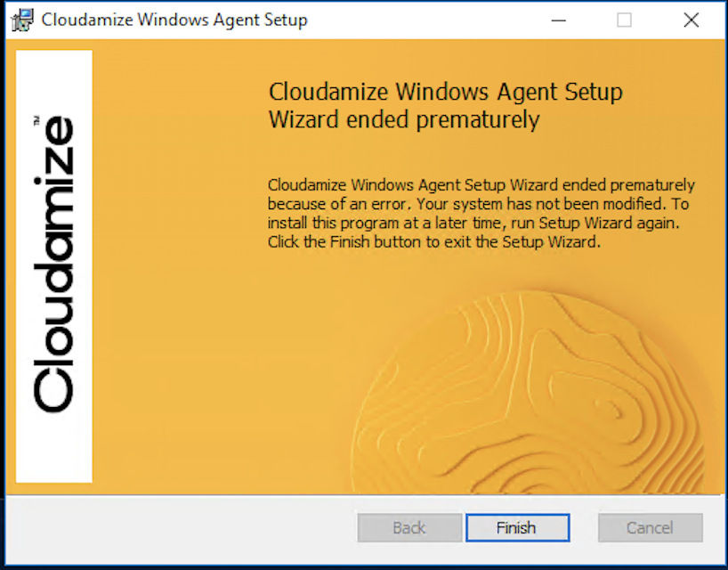Click the greyed-out Back button

tap(408, 528)
